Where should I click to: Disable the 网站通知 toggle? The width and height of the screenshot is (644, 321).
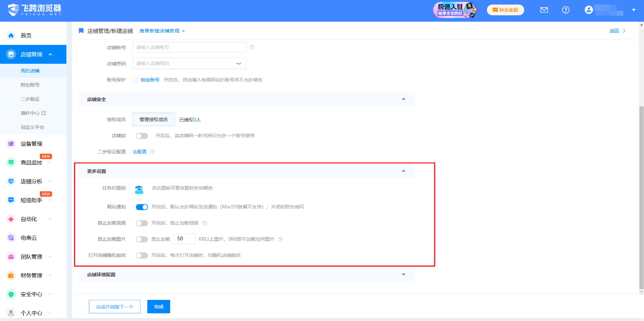[x=142, y=207]
